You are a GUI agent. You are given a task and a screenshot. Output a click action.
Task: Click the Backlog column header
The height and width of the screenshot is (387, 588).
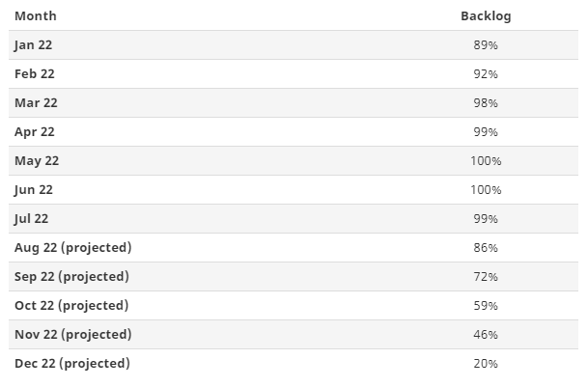pos(486,15)
